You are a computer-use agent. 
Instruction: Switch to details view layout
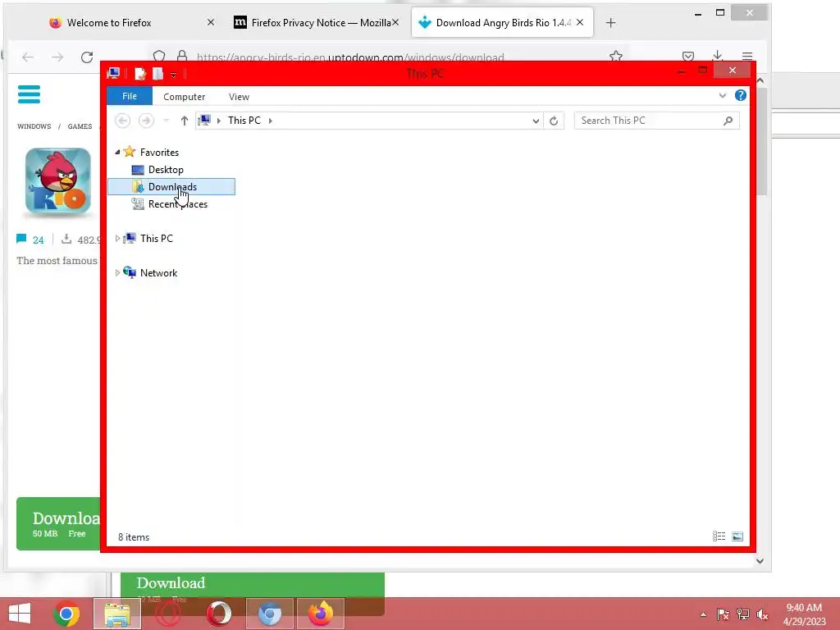(x=719, y=536)
